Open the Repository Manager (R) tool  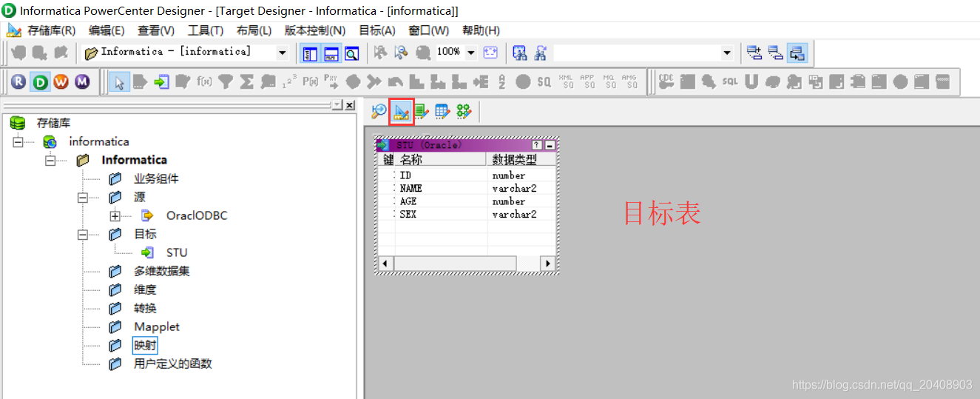(18, 82)
